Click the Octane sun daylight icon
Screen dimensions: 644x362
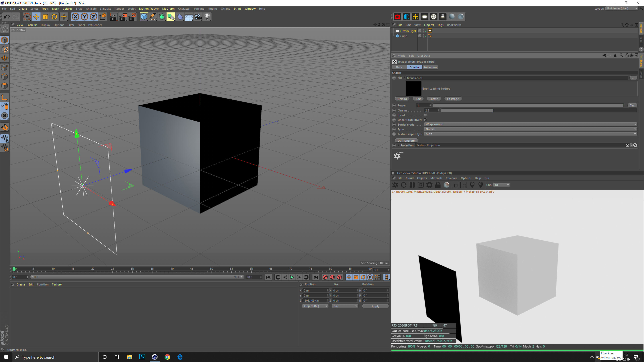pos(416,17)
